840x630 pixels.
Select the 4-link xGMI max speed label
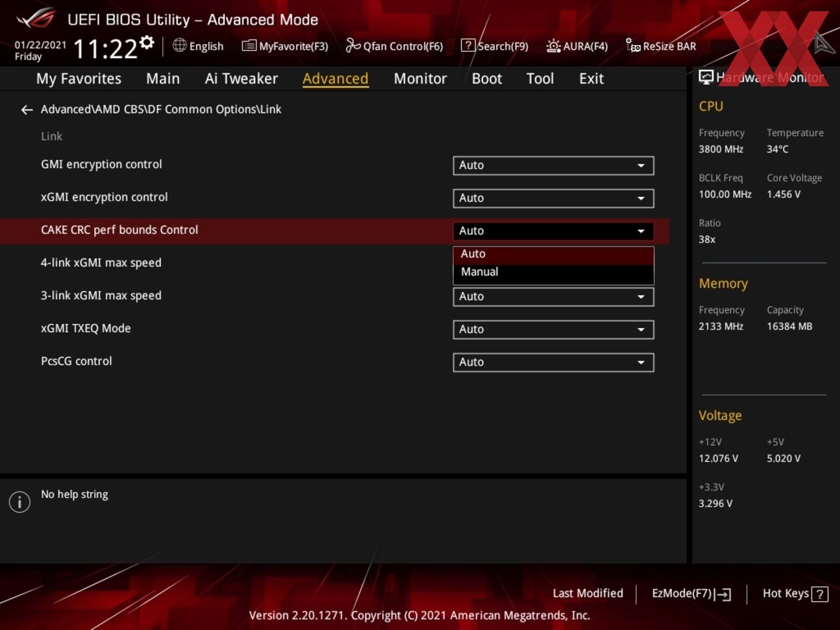101,262
